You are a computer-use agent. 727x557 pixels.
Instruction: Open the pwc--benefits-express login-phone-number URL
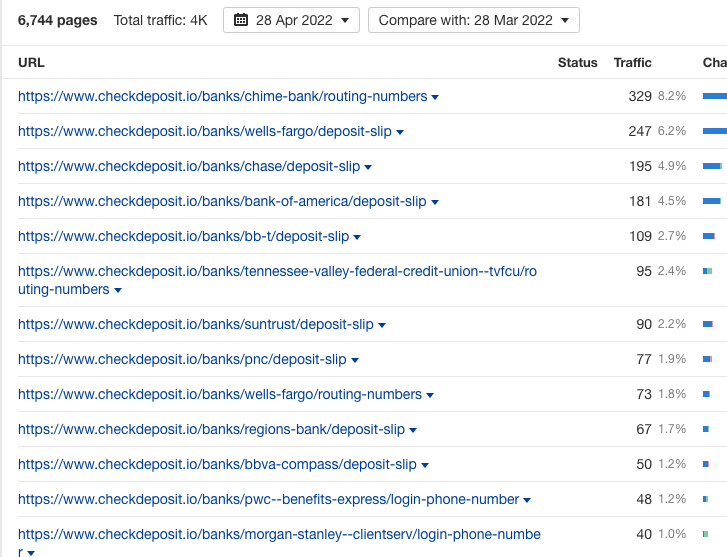(268, 499)
